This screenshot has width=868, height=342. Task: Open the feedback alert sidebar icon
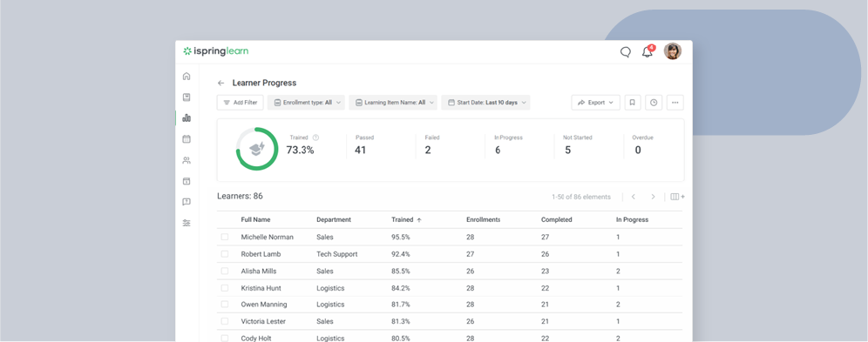(x=186, y=202)
